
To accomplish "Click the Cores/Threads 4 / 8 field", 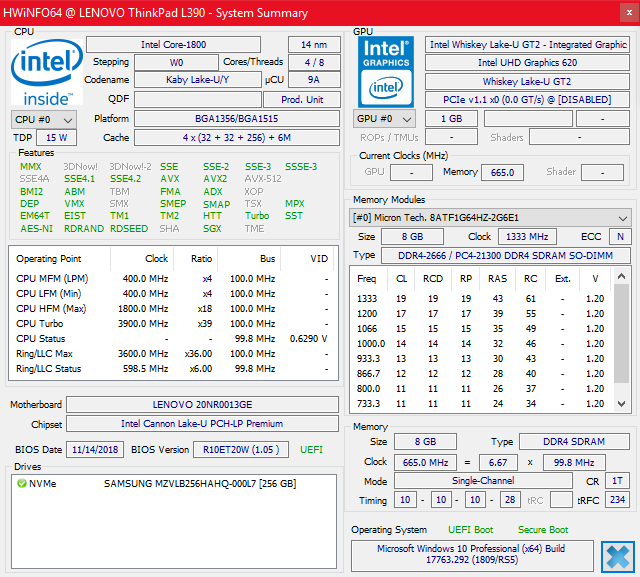I will [314, 62].
